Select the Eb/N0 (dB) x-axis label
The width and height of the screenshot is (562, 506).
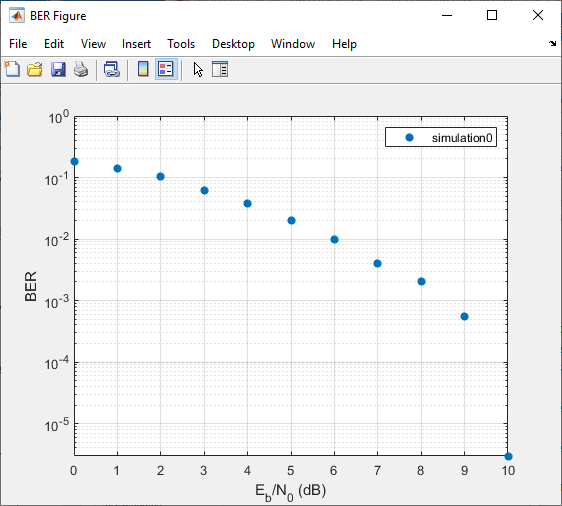290,492
